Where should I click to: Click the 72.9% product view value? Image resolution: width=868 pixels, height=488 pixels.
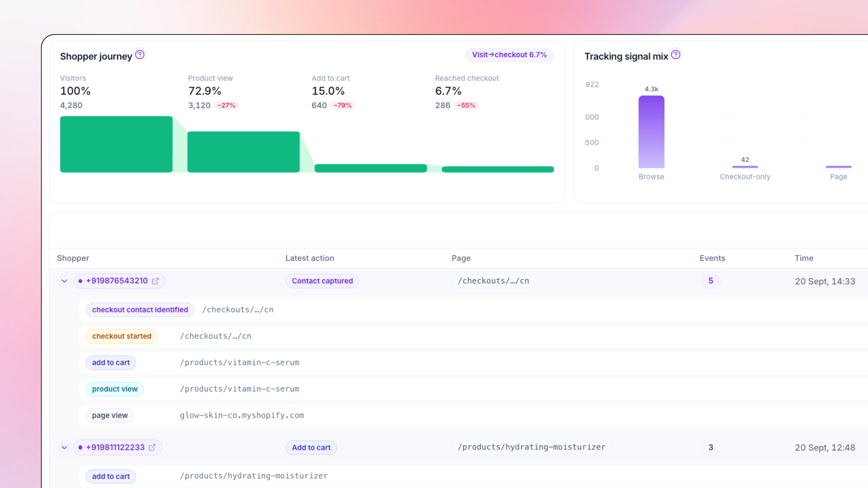coord(205,91)
